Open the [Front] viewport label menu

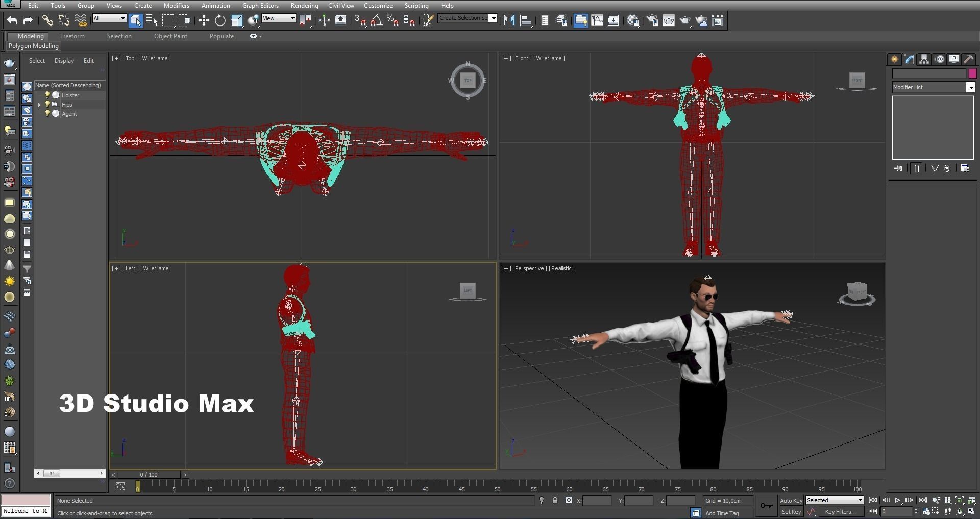coord(522,58)
